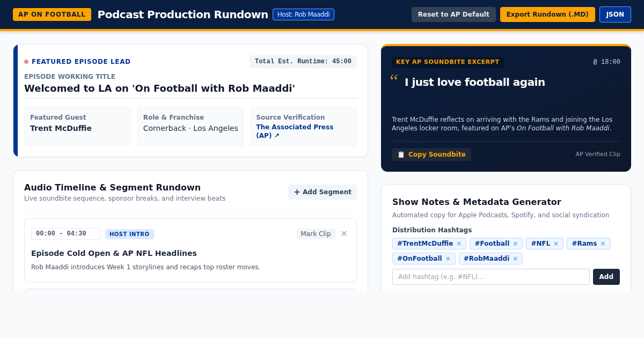
Task: Select the #TrentMcDuffie hashtag text
Action: pyautogui.click(x=425, y=244)
